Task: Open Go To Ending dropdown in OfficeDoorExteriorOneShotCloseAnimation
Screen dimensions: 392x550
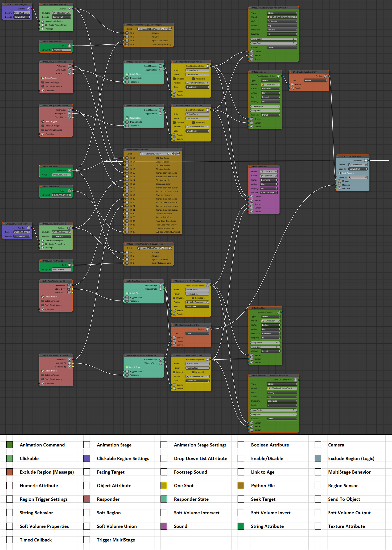Action: tap(282, 392)
